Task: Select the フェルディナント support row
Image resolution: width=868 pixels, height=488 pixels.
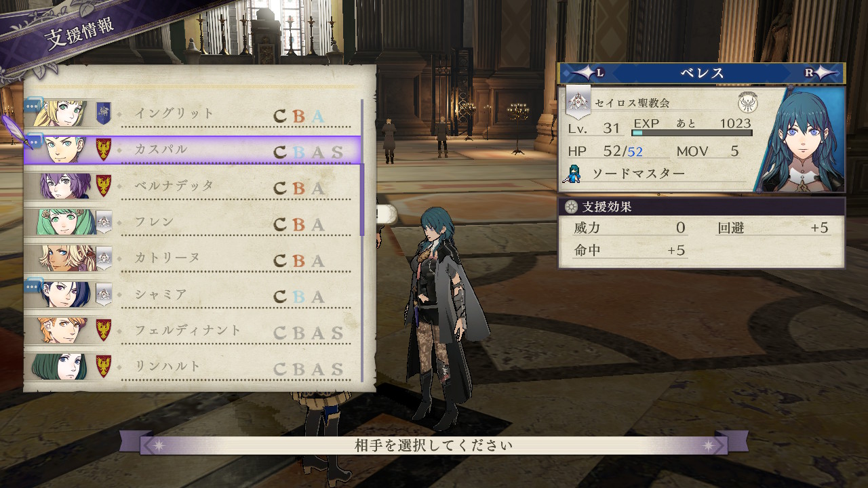Action: click(x=193, y=330)
